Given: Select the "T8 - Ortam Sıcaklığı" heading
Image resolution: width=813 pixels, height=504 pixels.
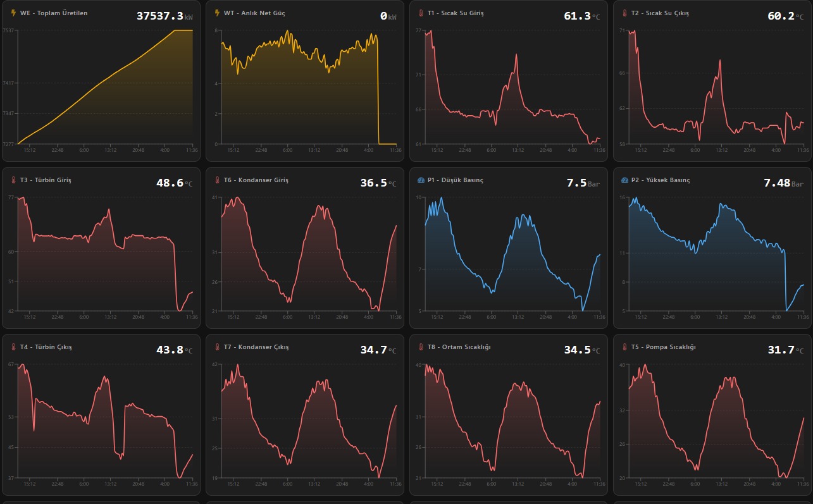Looking at the screenshot, I should (459, 347).
